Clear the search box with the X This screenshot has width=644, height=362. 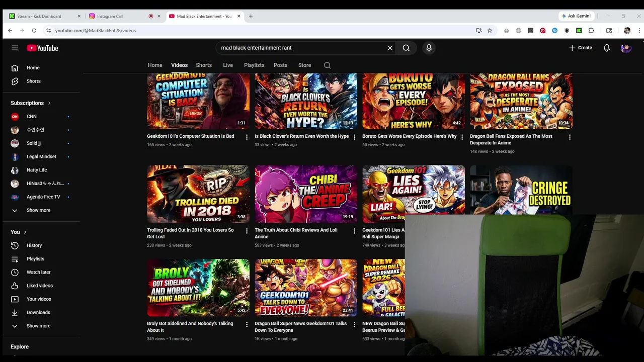(390, 48)
